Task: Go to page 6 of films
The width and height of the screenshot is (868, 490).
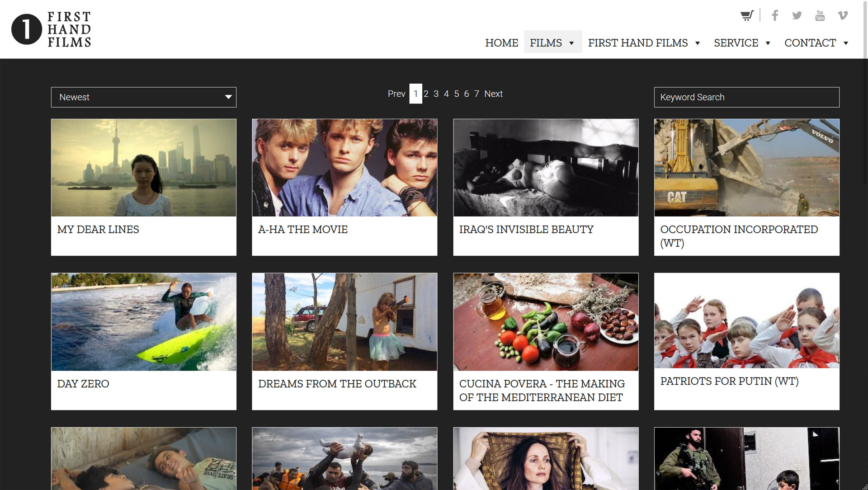Action: point(467,94)
